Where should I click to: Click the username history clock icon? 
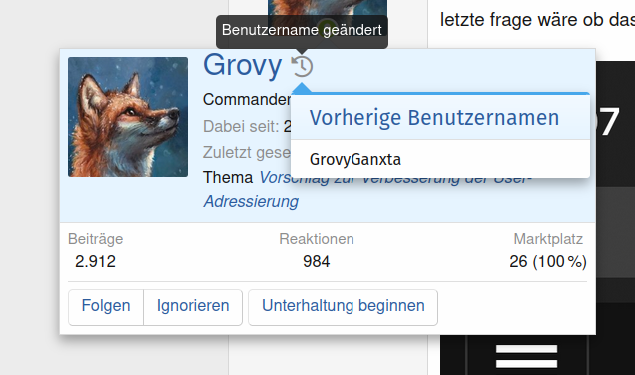pos(302,66)
